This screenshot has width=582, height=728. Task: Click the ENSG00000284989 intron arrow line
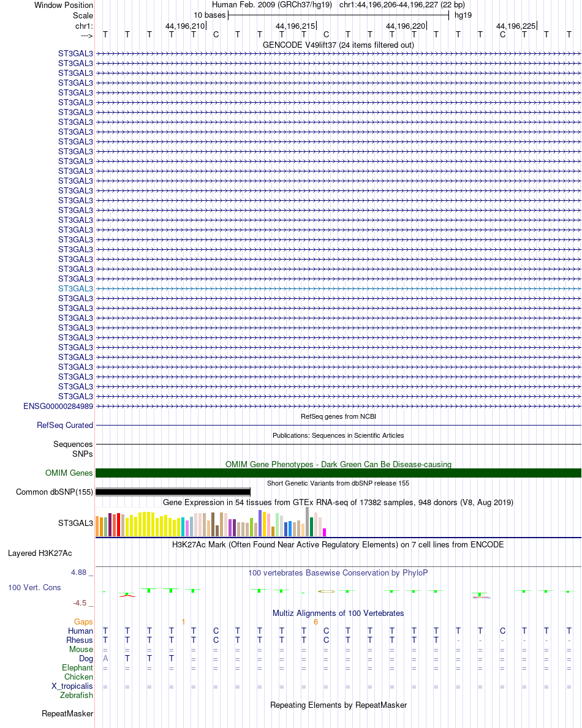point(338,407)
